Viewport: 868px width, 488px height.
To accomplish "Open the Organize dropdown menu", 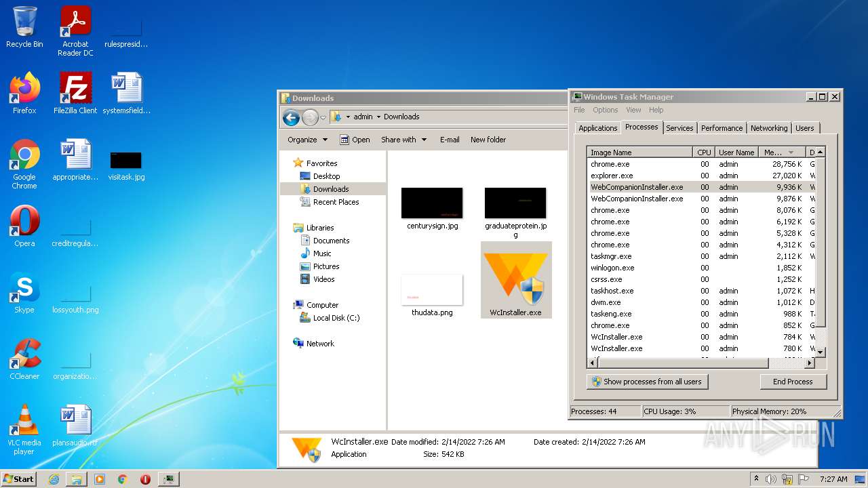I will 307,140.
